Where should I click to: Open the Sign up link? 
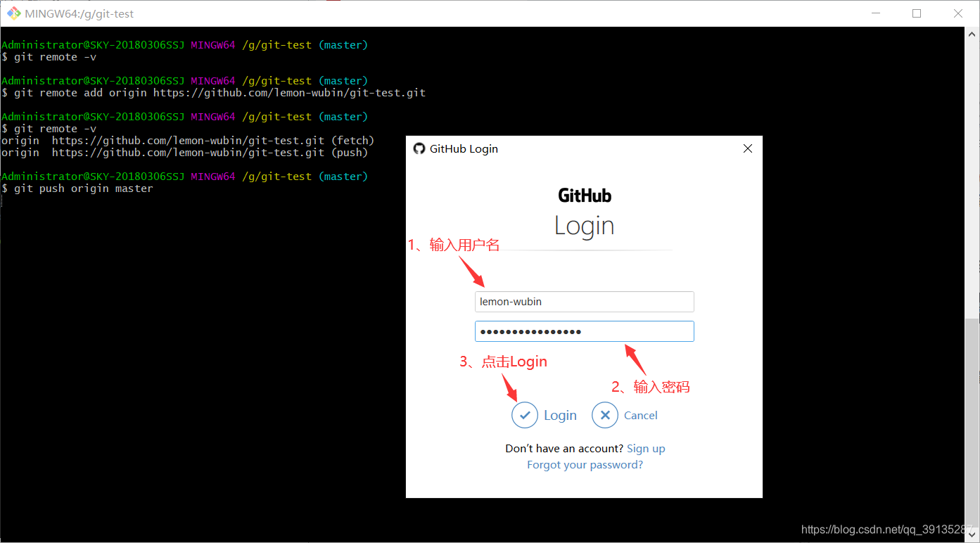[646, 449]
